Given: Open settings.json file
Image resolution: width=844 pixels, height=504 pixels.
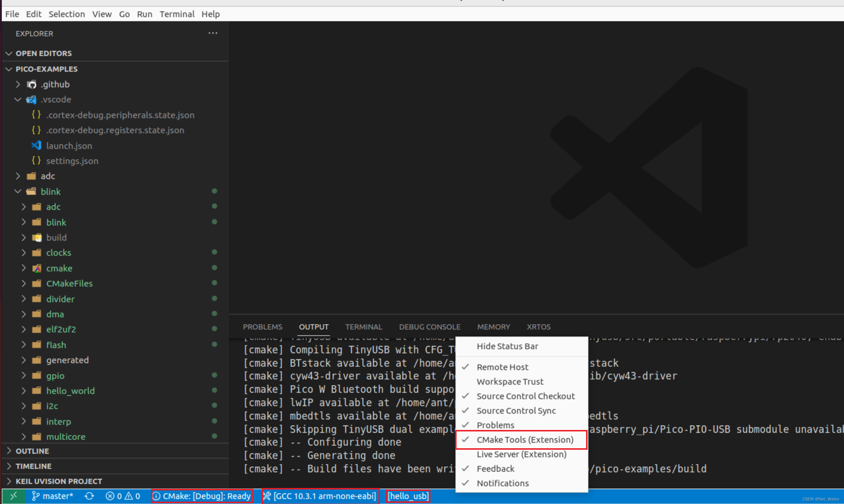Looking at the screenshot, I should pyautogui.click(x=72, y=161).
